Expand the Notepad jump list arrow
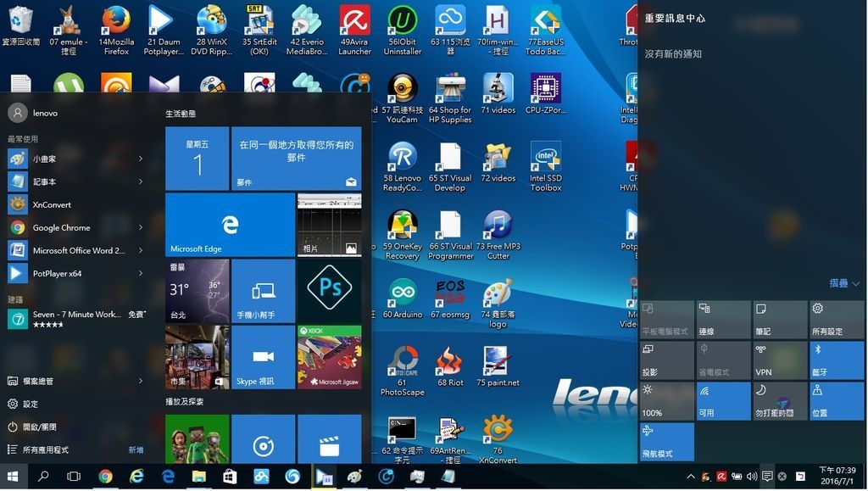Image resolution: width=868 pixels, height=491 pixels. pyautogui.click(x=141, y=181)
